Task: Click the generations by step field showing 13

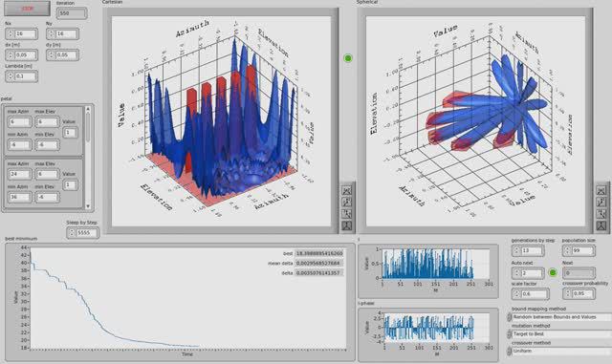Action: click(532, 250)
